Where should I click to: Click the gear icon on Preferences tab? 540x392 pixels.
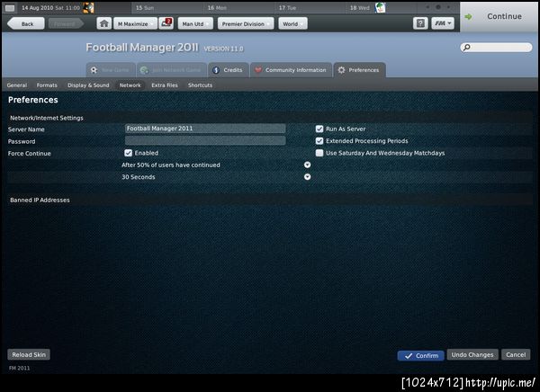(341, 70)
